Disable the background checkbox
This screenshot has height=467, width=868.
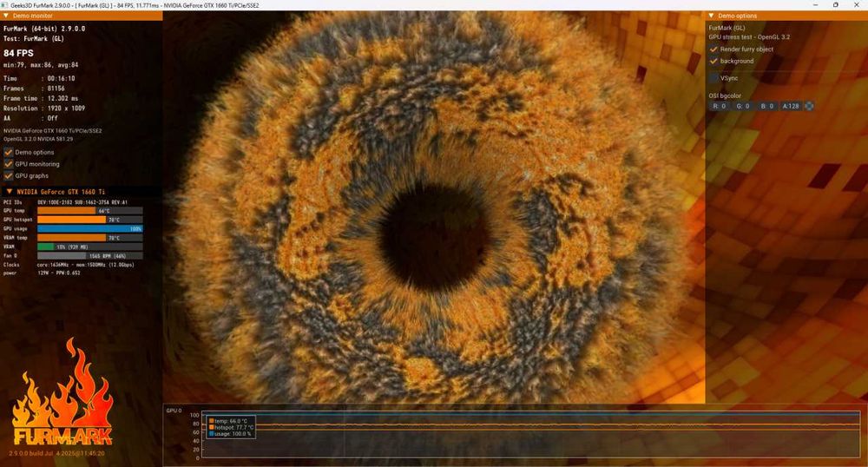[713, 61]
